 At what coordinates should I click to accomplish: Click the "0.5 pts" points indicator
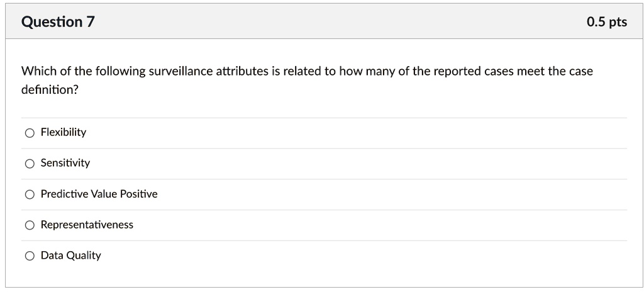tap(607, 22)
